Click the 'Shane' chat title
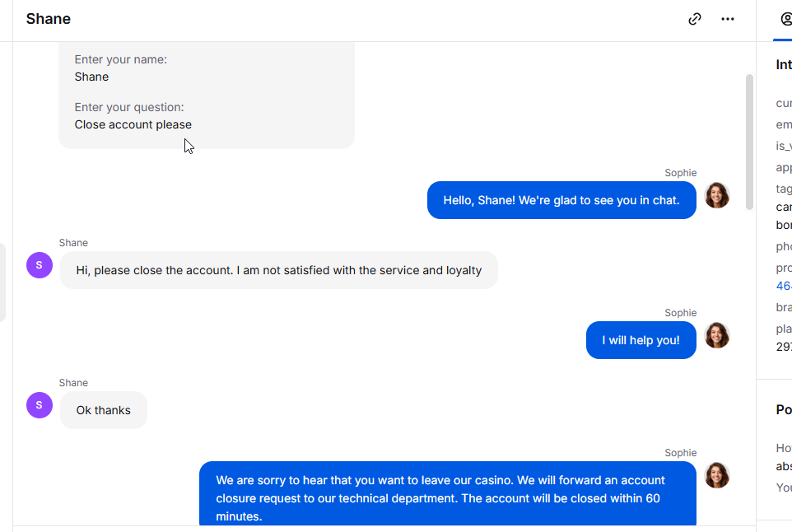The image size is (792, 532). point(49,19)
